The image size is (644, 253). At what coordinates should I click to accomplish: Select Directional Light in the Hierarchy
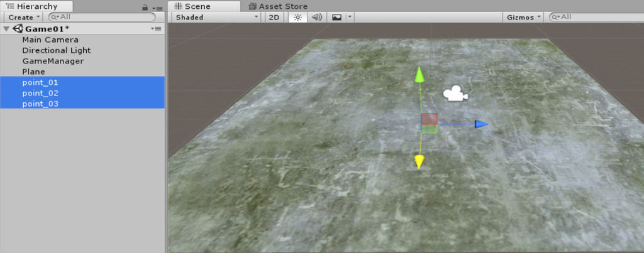click(82, 50)
